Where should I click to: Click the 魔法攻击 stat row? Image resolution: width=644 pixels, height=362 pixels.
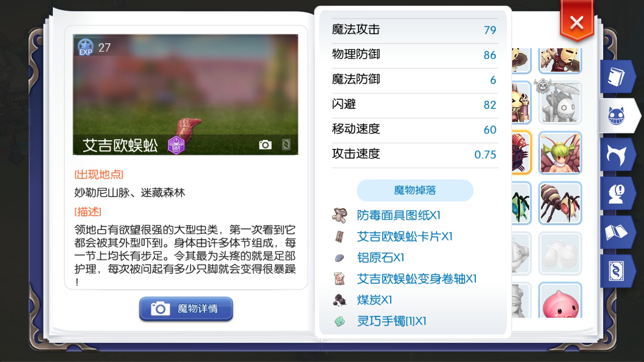point(415,30)
